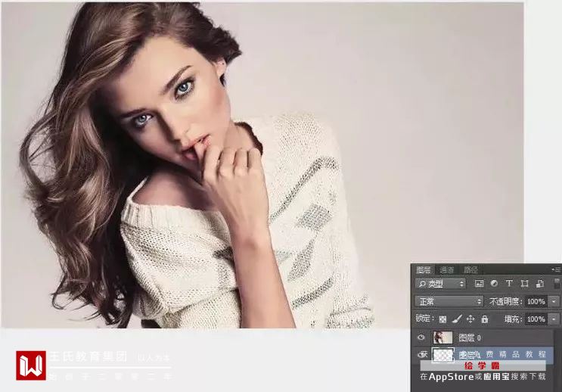
Task: Select the 图层 0 layer name
Action: tap(470, 338)
